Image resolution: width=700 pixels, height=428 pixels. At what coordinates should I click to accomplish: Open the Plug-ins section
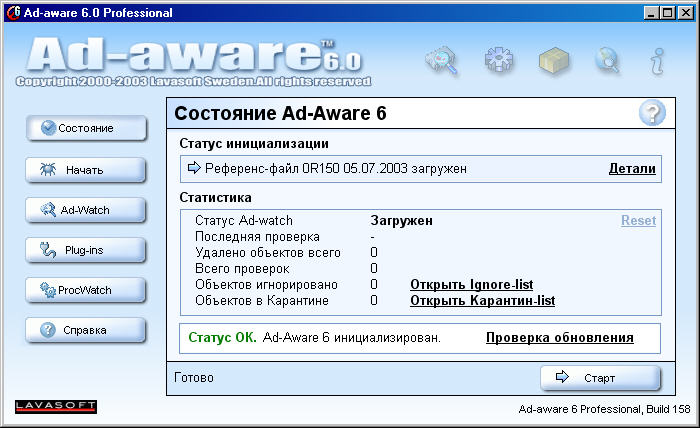pyautogui.click(x=86, y=250)
